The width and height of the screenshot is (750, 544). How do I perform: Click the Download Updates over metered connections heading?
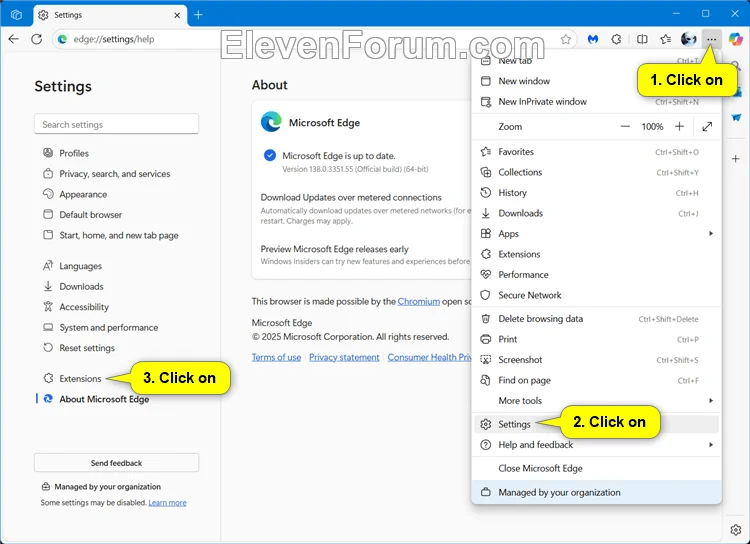[351, 198]
